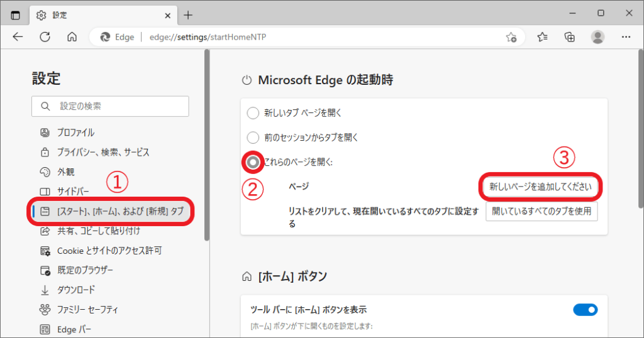
Task: Open Settings and more ellipsis menu
Action: (x=626, y=37)
